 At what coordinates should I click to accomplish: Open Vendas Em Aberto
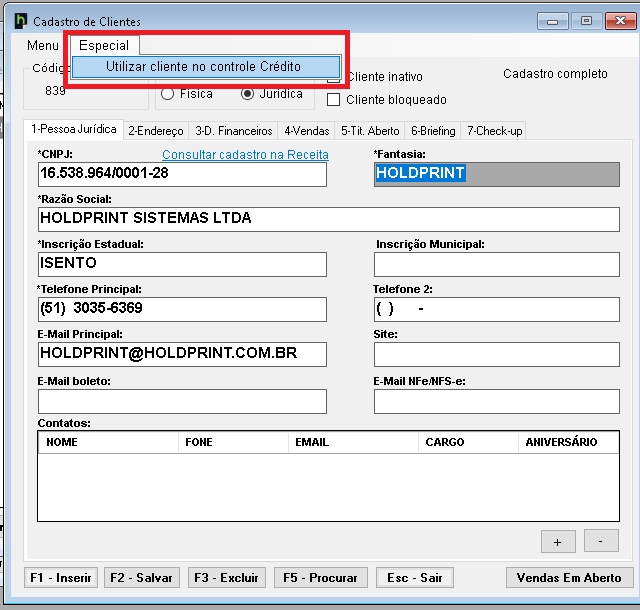coord(569,578)
